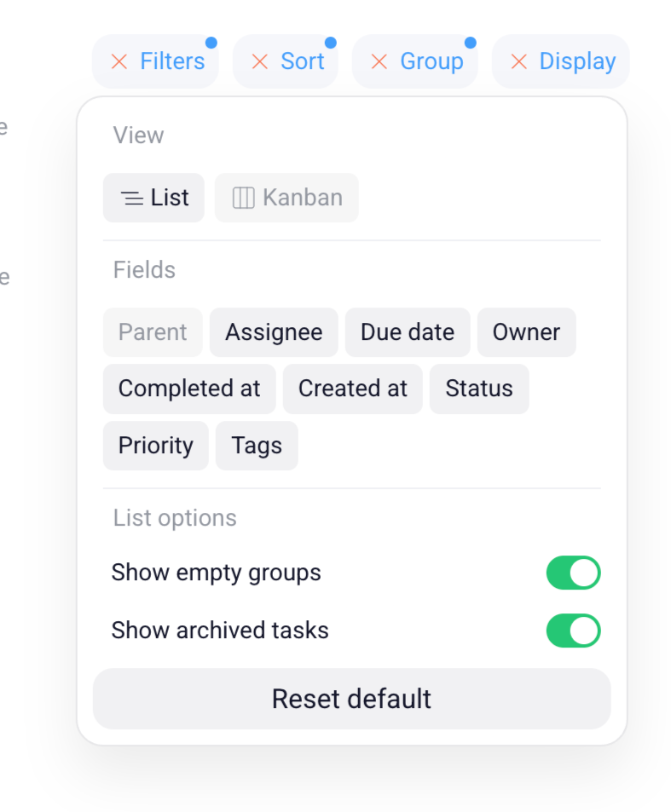671x812 pixels.
Task: Select the List view icon
Action: (x=133, y=197)
